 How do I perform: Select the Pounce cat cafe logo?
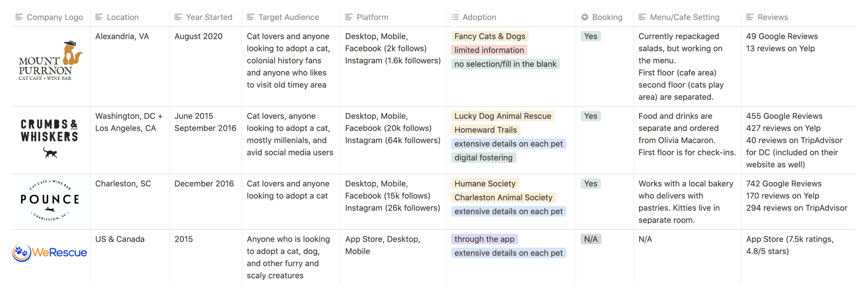tap(49, 200)
